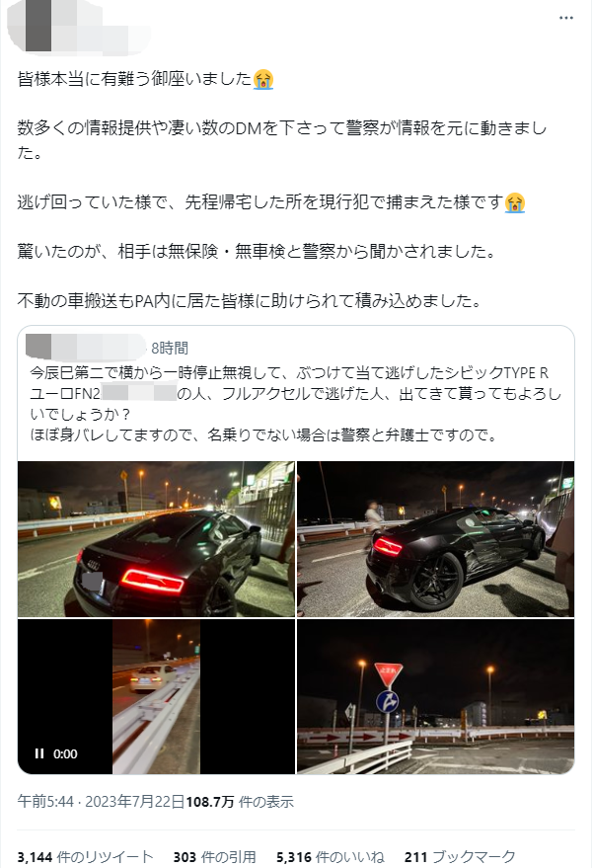View the 3,144 retweets list

[85, 857]
